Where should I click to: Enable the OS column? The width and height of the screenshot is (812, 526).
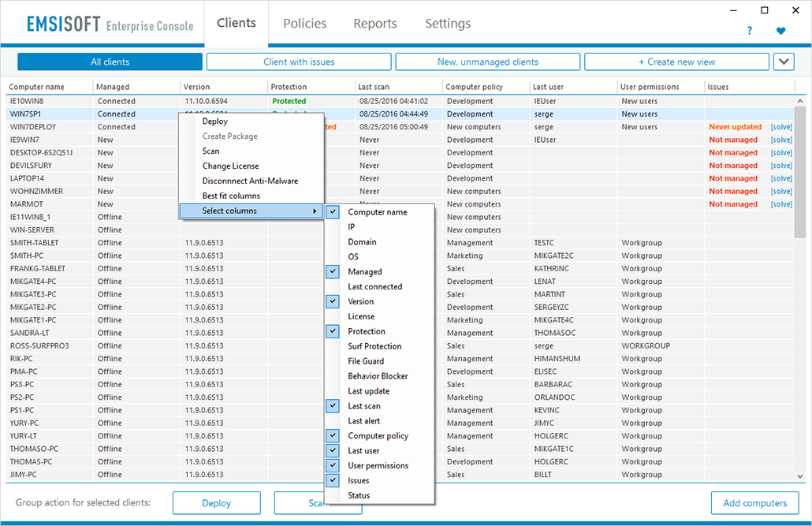coord(379,256)
